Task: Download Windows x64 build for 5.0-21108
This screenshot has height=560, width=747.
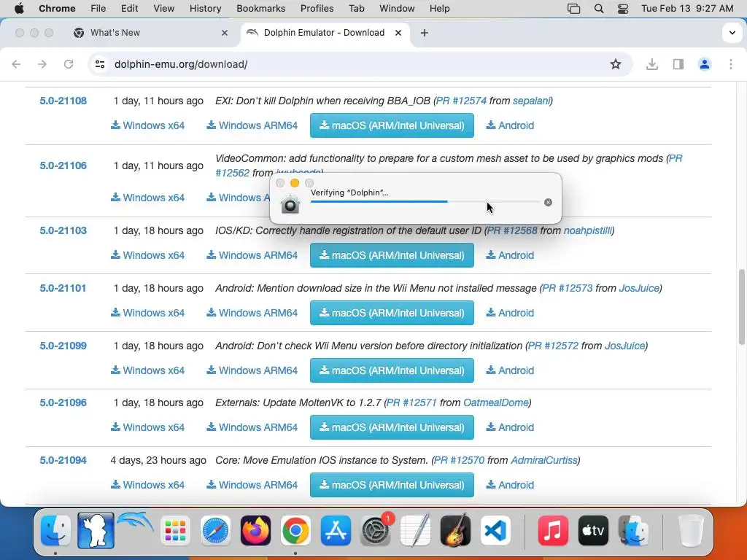Action: (147, 125)
